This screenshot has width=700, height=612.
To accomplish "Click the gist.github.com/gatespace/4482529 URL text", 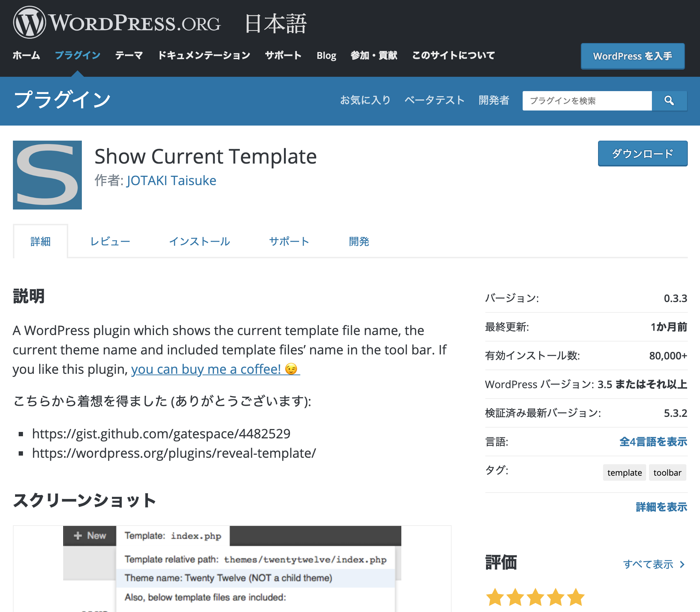I will point(161,434).
